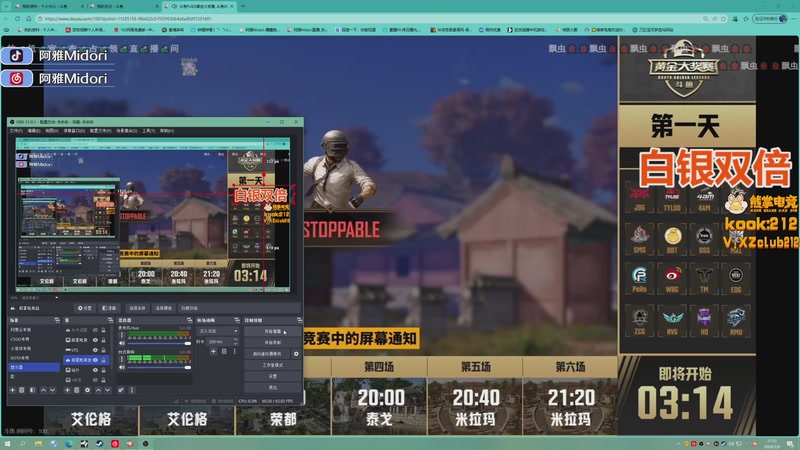Open transition options three-dot menu
The height and width of the screenshot is (450, 800).
(235, 352)
